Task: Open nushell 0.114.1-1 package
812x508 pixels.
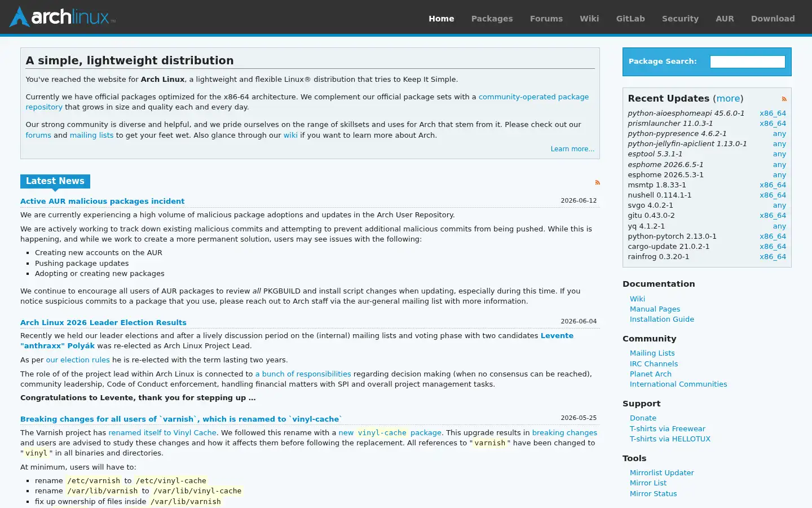Action: [659, 195]
